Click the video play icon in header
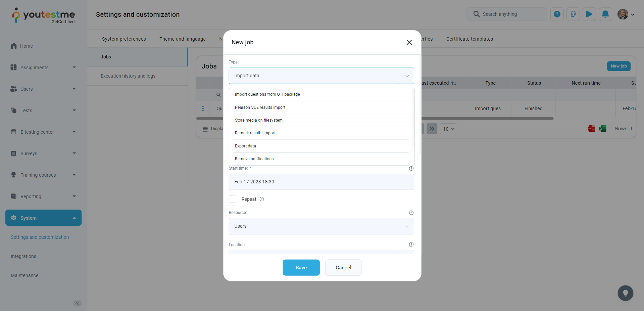 589,14
